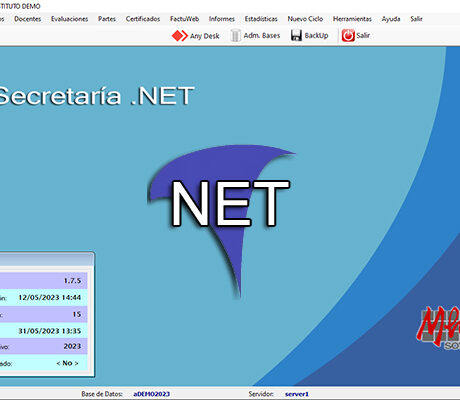Image resolution: width=460 pixels, height=400 pixels.
Task: Open the Herramientas menu
Action: click(352, 19)
